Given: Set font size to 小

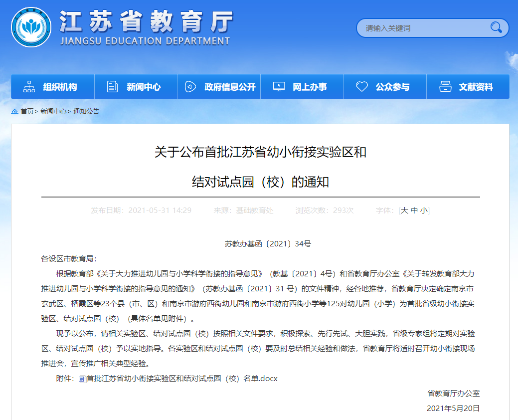Looking at the screenshot, I should pyautogui.click(x=424, y=210).
